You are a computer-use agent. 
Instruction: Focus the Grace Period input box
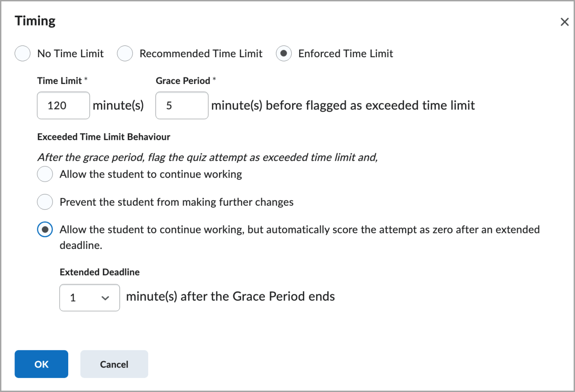182,106
